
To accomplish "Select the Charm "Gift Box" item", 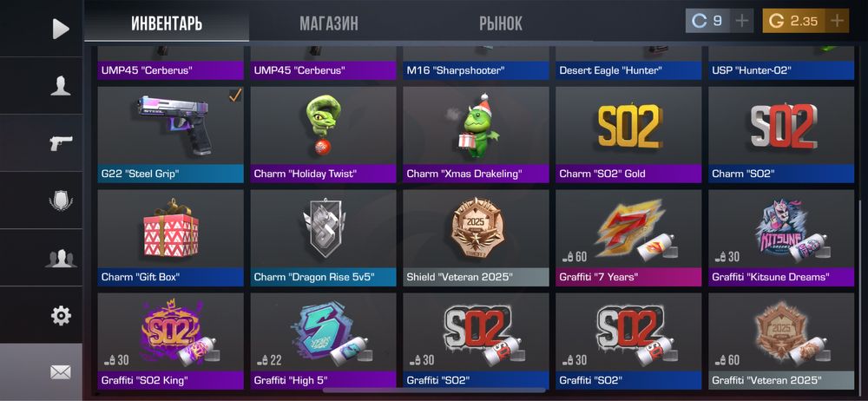I will tap(170, 238).
